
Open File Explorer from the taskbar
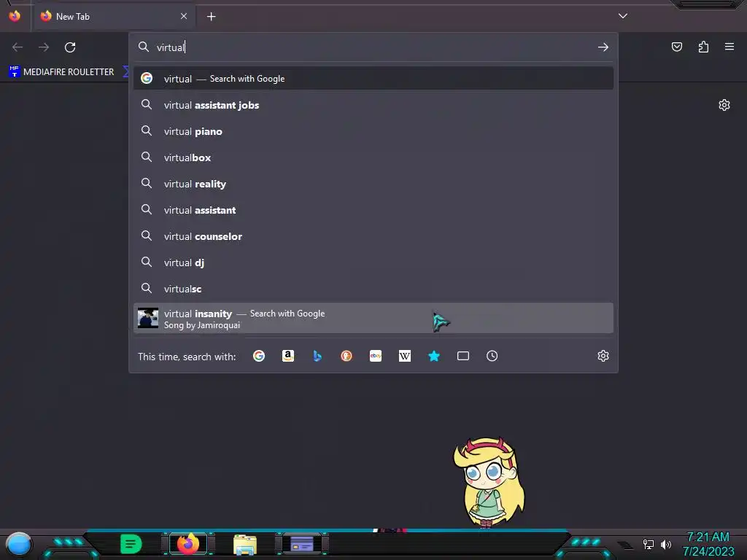click(x=245, y=544)
